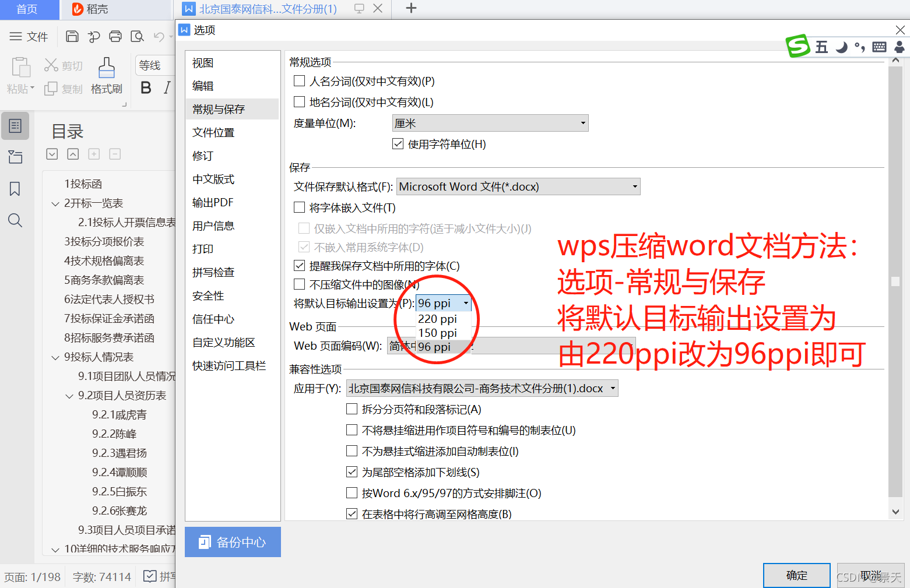Screen dimensions: 910x588
Task: Open default target output ppi dropdown
Action: click(x=444, y=303)
